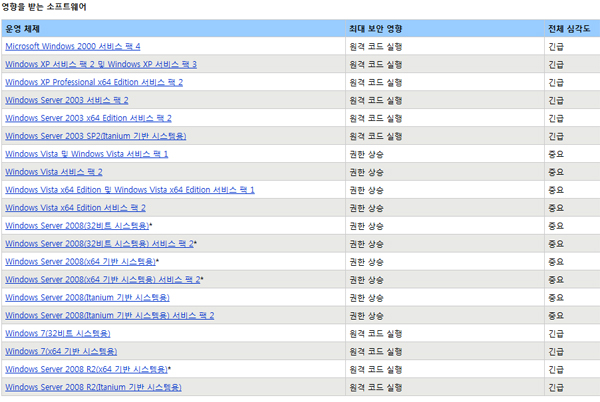Select 원격 코드 실행 in Windows 2000 row
The image size is (600, 402).
(x=376, y=47)
